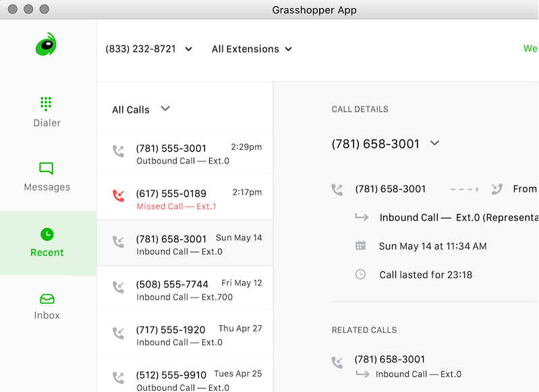Image resolution: width=539 pixels, height=392 pixels.
Task: Open the Inbox tray icon
Action: 47,298
